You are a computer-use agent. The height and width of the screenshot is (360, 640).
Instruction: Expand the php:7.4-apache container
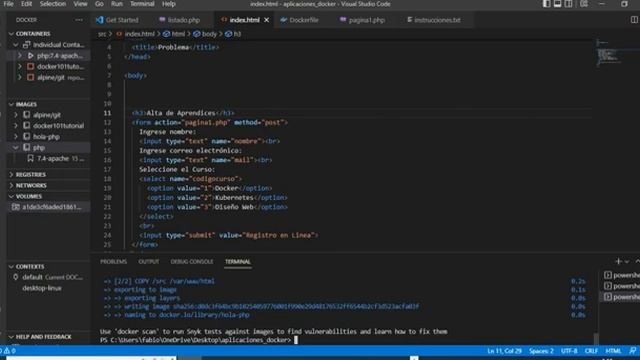point(20,56)
